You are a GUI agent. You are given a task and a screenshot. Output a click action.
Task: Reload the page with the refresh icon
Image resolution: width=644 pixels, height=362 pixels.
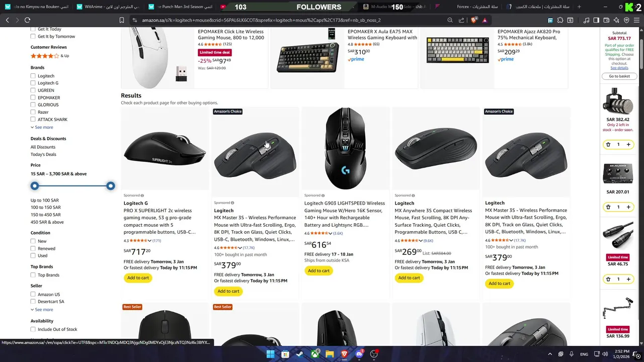coord(27,20)
